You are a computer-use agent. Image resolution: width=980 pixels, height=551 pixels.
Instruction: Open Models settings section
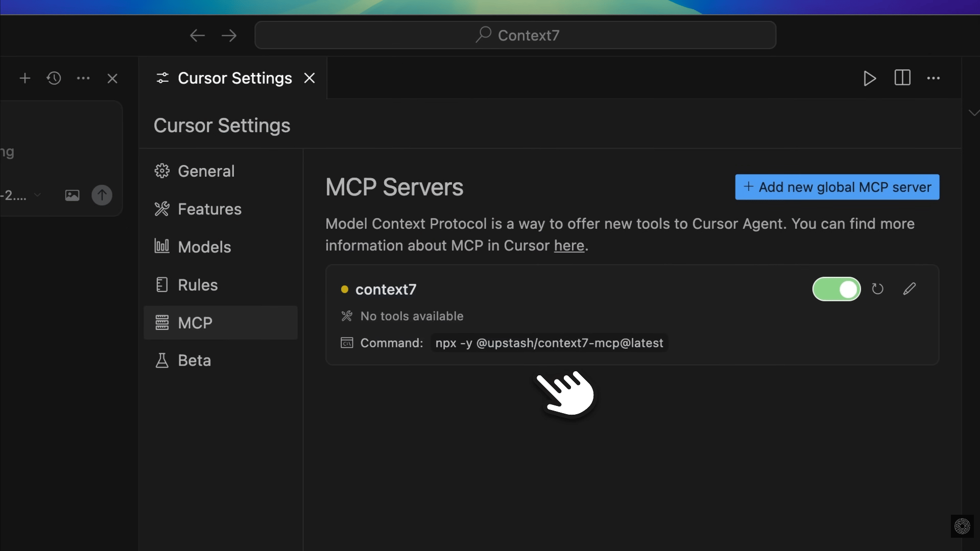[221, 247]
